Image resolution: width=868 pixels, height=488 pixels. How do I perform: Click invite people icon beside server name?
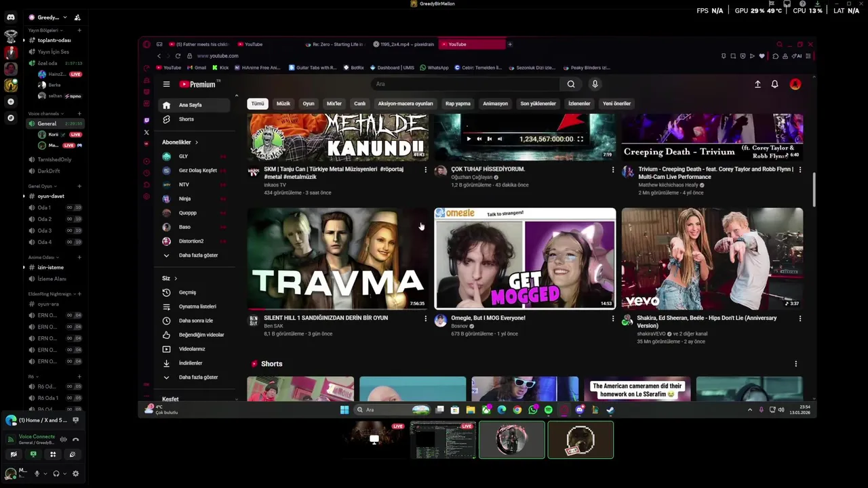point(77,18)
